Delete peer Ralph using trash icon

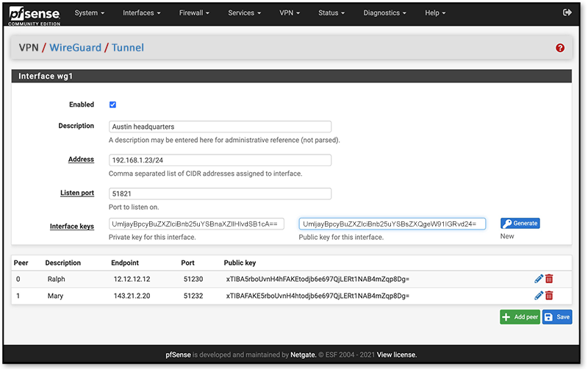click(x=549, y=279)
